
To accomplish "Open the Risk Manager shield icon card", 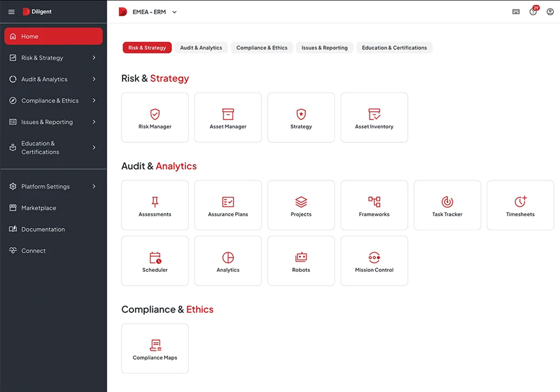I will (x=155, y=117).
